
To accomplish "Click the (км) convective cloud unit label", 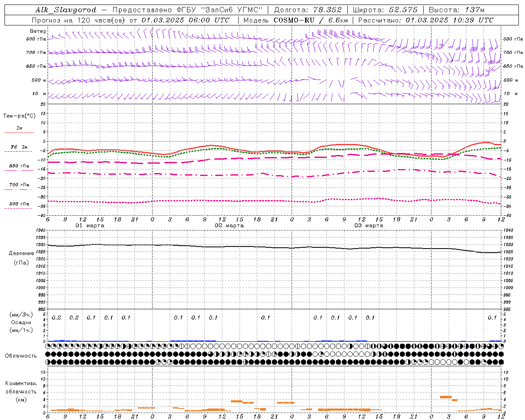I will tap(21, 399).
